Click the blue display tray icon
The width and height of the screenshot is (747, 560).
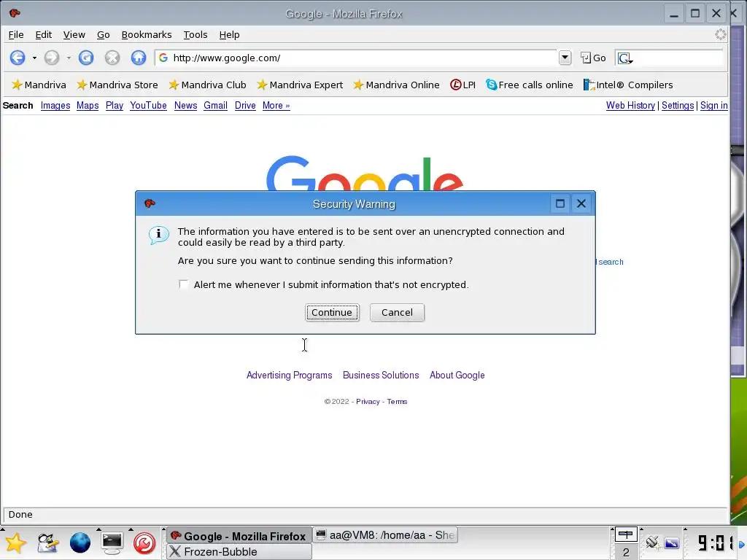click(672, 542)
